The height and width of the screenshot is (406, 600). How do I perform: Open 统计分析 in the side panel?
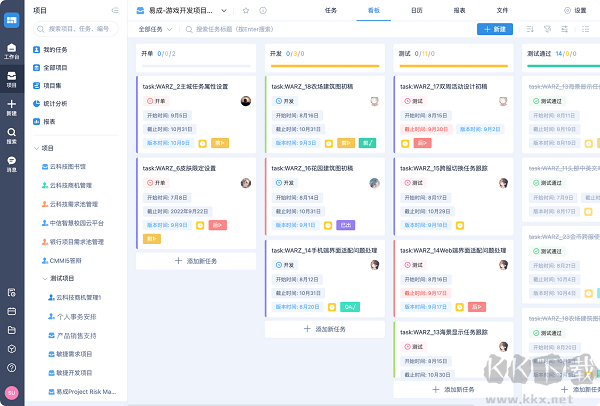(50, 104)
